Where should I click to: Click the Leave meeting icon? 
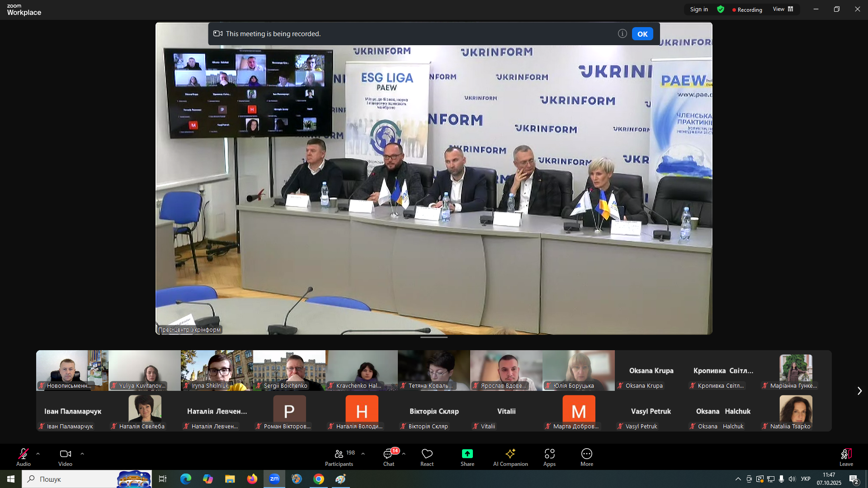tap(846, 454)
